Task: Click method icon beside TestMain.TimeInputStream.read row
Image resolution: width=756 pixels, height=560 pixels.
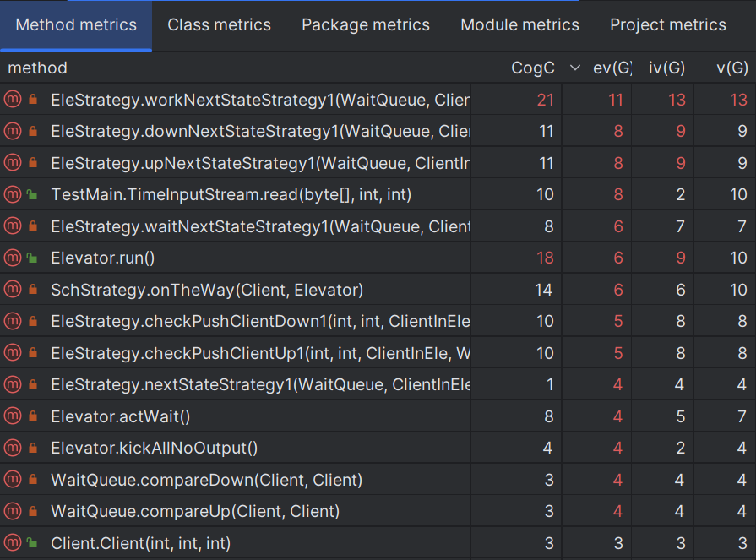Action: click(x=12, y=195)
